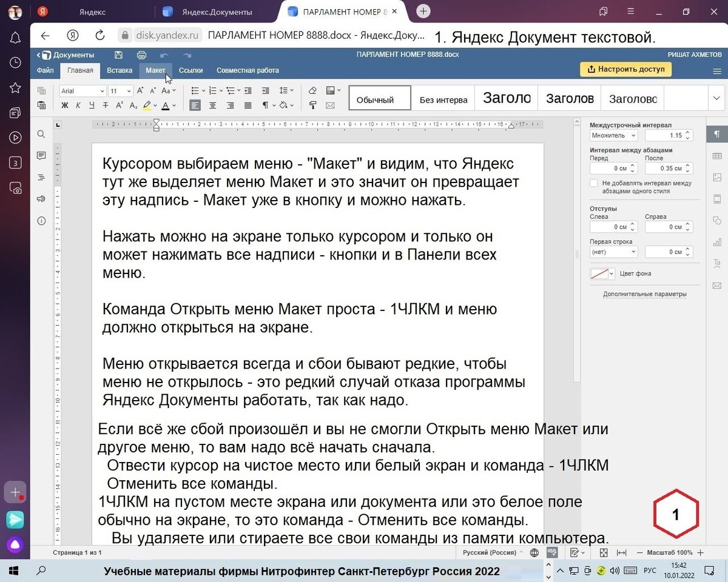Open image settings in the right sidebar
This screenshot has width=728, height=582.
[x=717, y=178]
